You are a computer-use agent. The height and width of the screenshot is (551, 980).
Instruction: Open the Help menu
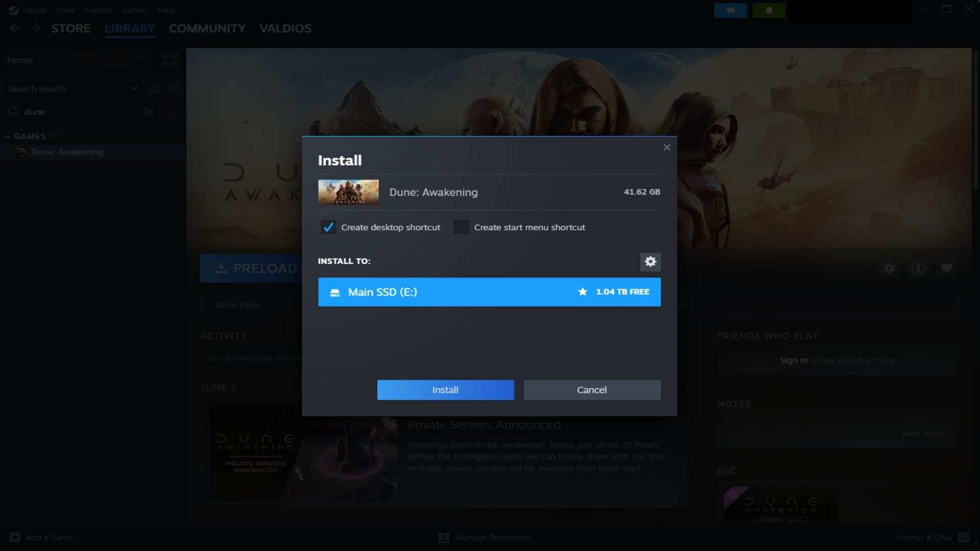[x=166, y=10]
